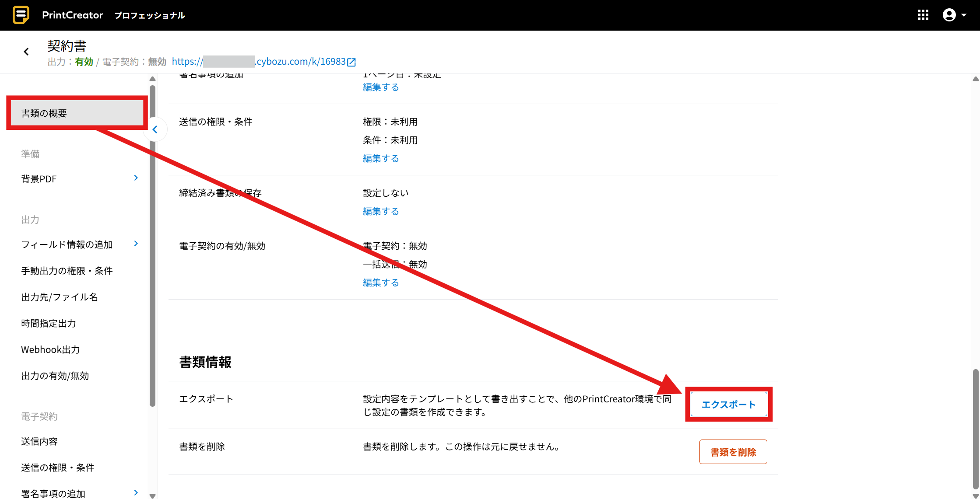Expand the account dropdown arrow
The image size is (980, 499).
point(964,15)
